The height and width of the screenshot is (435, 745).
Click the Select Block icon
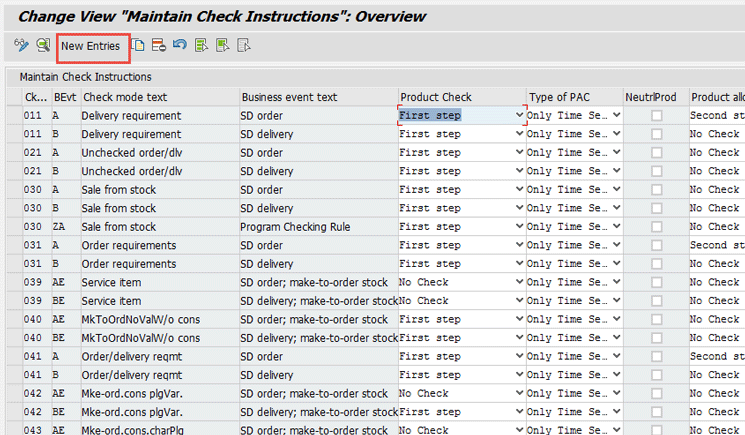pos(222,45)
